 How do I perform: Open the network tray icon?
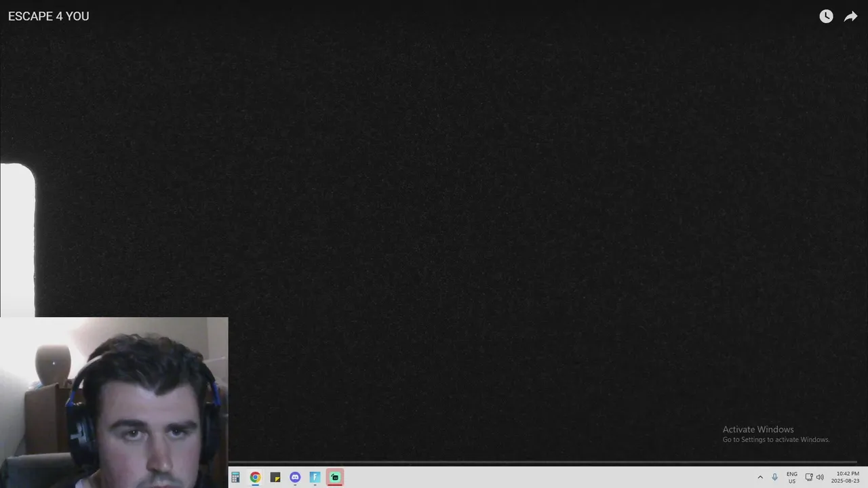(x=809, y=477)
